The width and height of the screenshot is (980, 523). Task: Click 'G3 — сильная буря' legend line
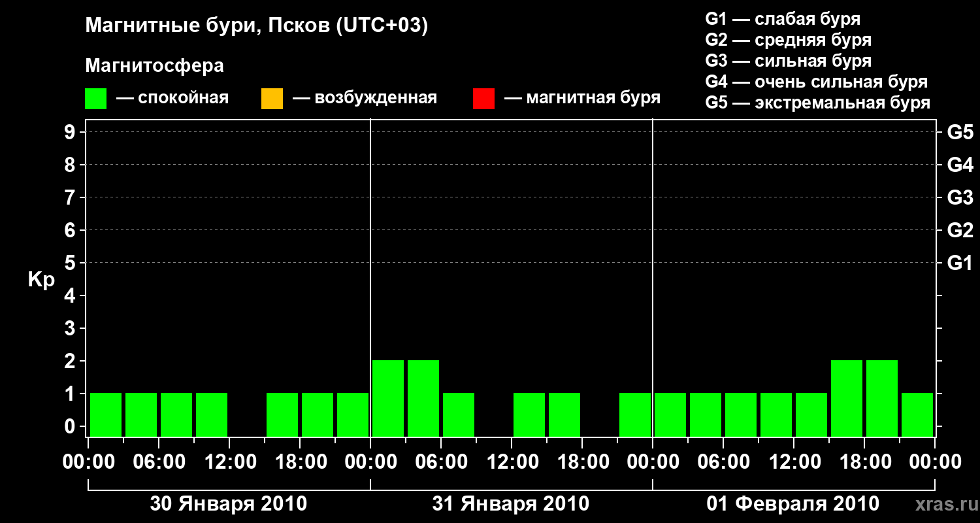789,61
